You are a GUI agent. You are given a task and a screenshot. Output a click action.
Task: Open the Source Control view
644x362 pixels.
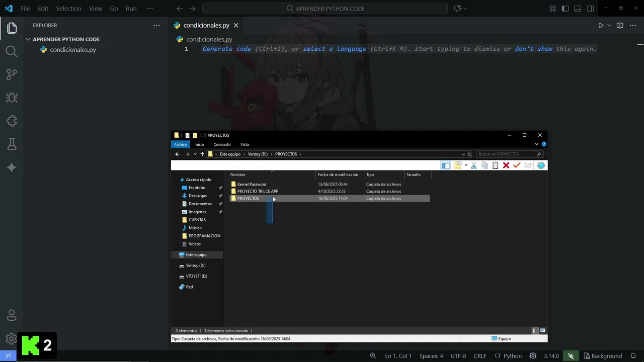coord(12,74)
